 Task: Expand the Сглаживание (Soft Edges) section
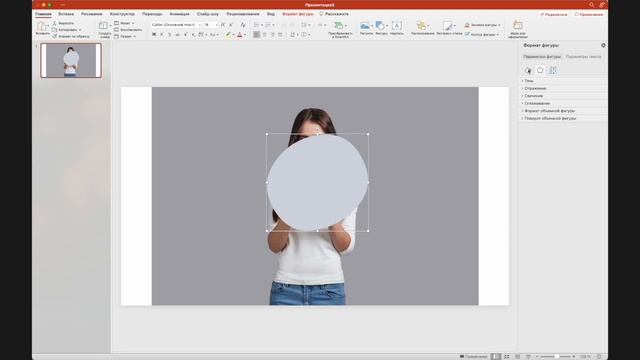[x=563, y=103]
